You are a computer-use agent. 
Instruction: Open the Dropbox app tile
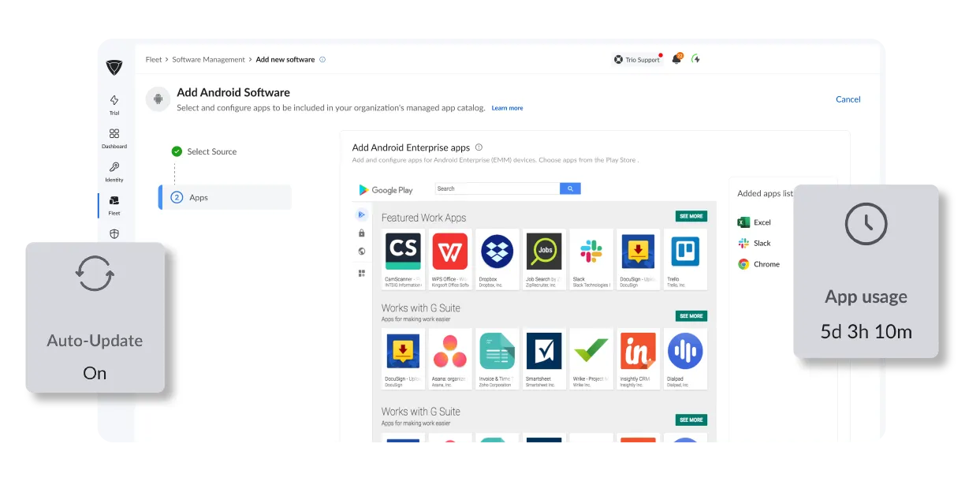click(497, 259)
